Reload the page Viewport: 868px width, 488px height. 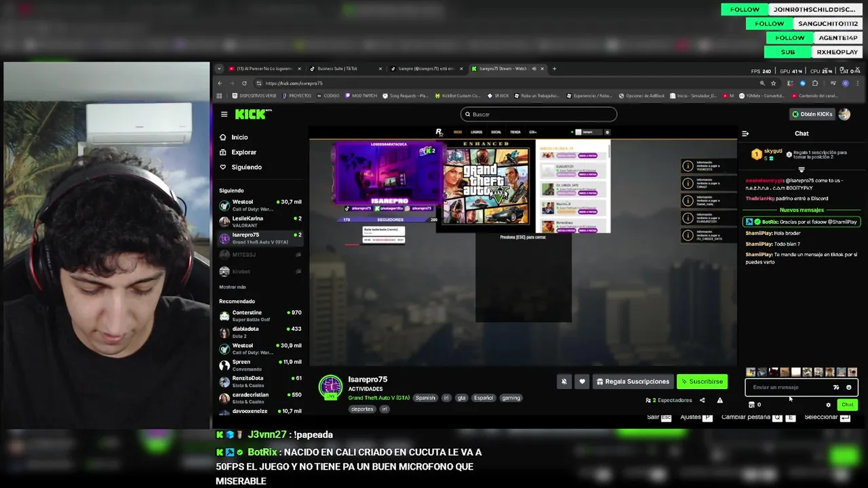click(x=244, y=83)
